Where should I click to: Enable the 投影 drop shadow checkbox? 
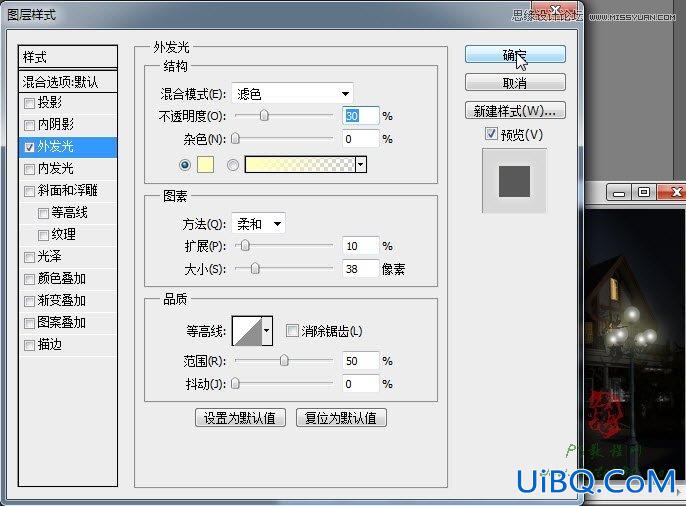pos(29,103)
